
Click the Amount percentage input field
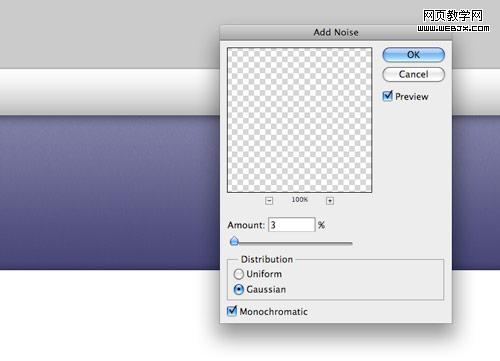click(x=292, y=225)
